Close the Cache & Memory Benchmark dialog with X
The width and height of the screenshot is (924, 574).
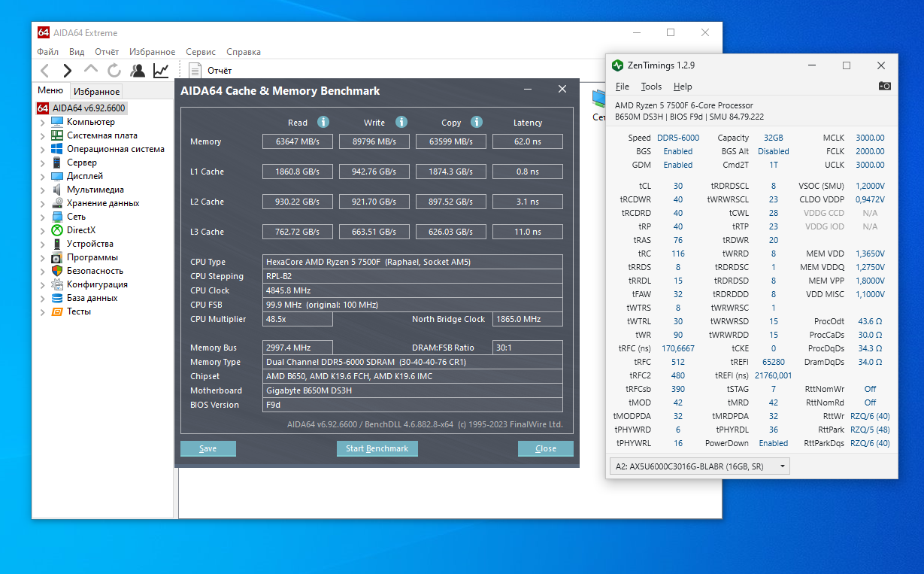point(562,89)
